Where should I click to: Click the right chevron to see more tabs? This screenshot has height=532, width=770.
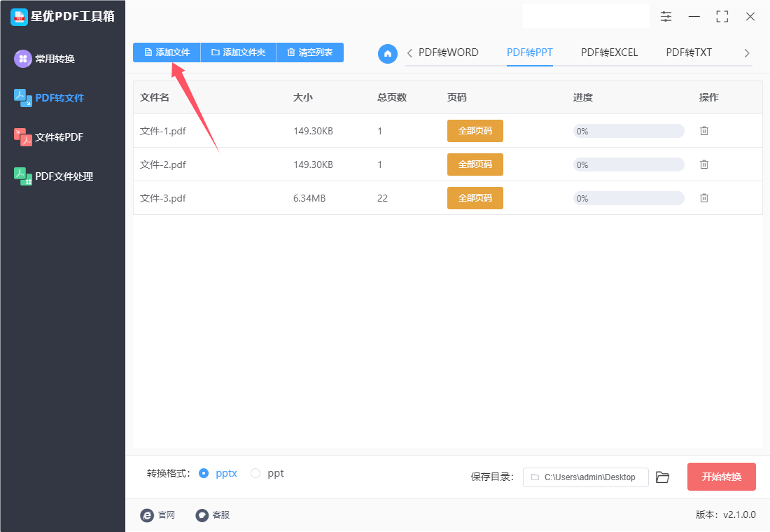click(746, 53)
